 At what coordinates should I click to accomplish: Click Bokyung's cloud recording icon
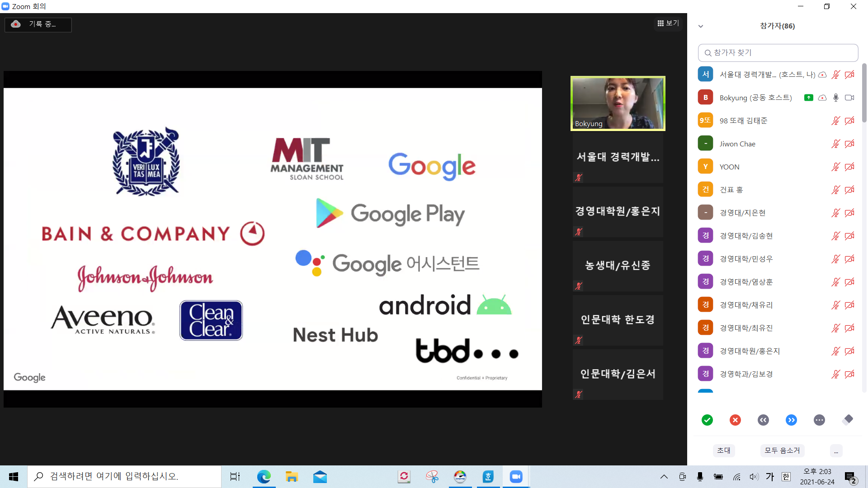tap(822, 98)
